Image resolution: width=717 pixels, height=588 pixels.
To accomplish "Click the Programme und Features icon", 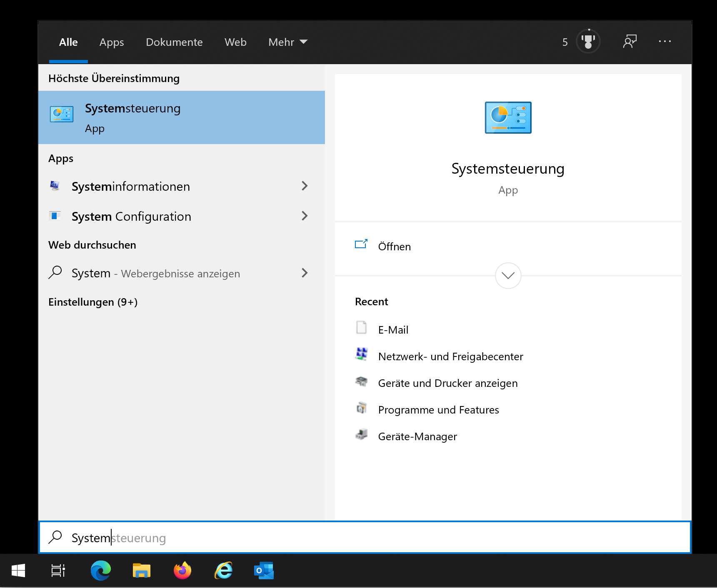I will (x=362, y=409).
